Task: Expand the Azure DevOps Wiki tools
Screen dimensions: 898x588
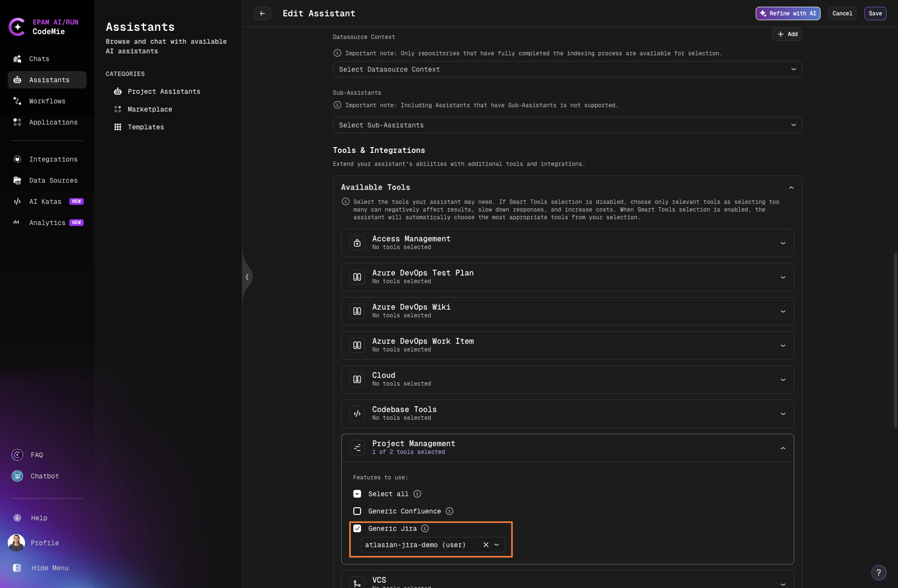Action: [783, 311]
